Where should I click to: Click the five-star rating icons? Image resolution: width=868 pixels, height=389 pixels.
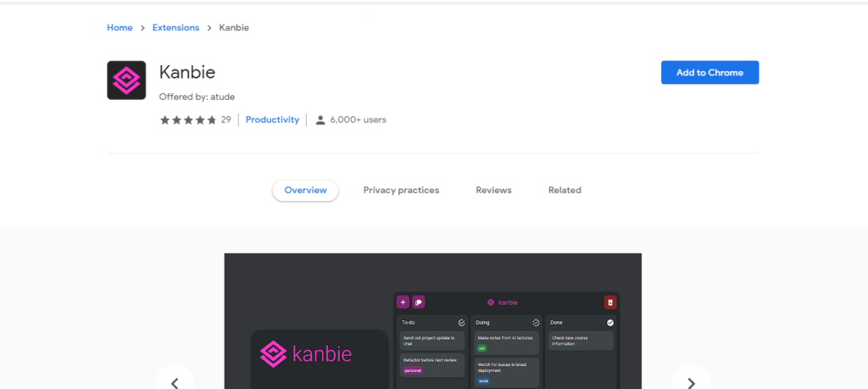pyautogui.click(x=188, y=120)
